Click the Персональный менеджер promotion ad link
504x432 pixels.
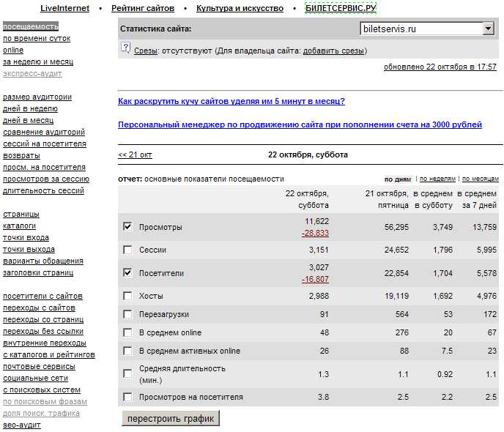tap(300, 125)
